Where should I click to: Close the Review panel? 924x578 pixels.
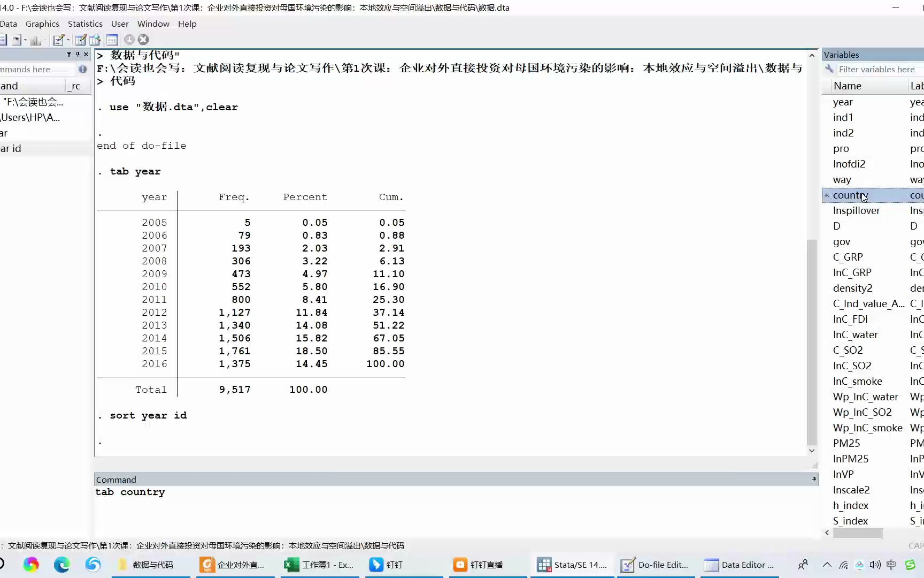86,55
